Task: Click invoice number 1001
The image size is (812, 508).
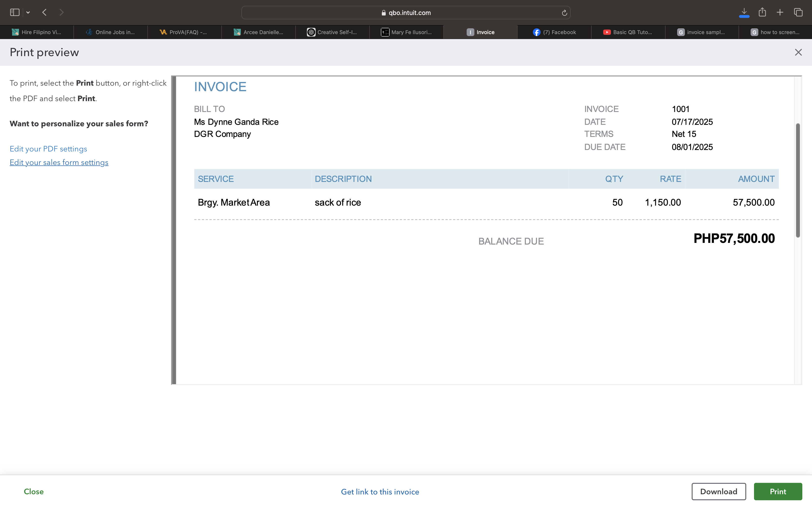Action: click(x=681, y=109)
